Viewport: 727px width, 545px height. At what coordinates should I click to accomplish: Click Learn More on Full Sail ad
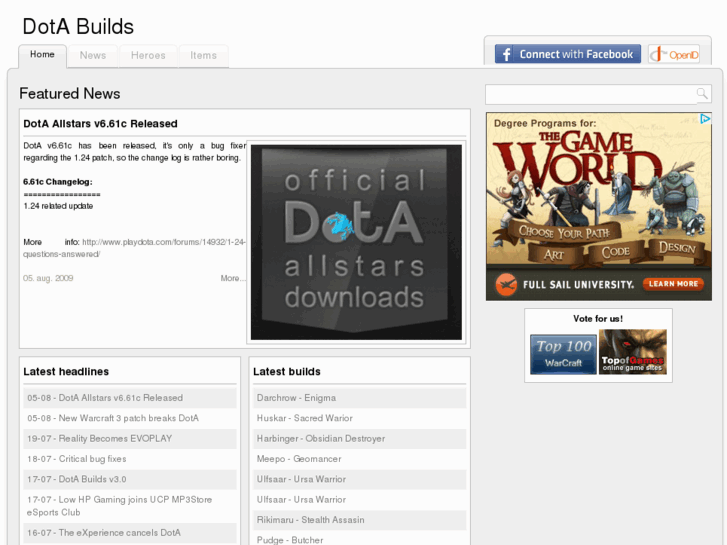[673, 284]
